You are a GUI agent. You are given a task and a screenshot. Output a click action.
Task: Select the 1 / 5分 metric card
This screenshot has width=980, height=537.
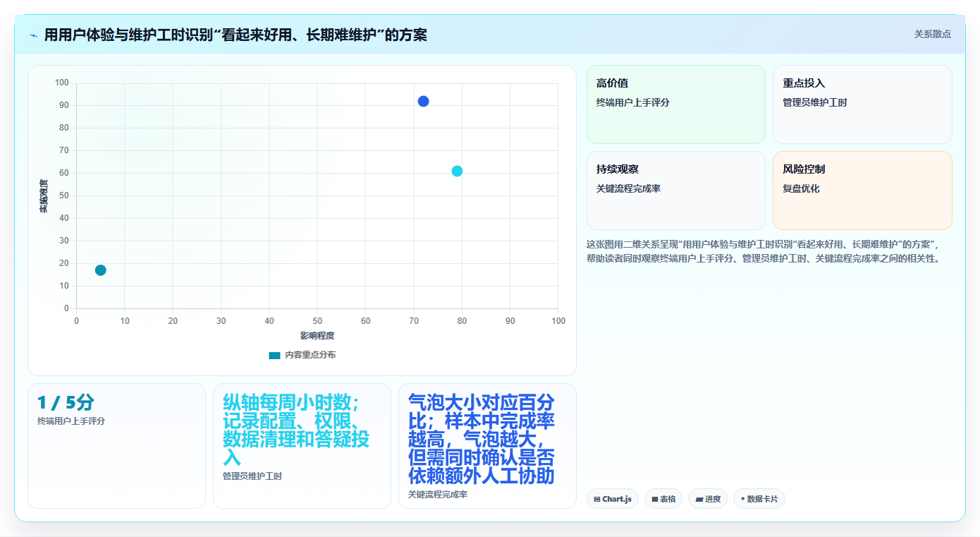[x=116, y=446]
